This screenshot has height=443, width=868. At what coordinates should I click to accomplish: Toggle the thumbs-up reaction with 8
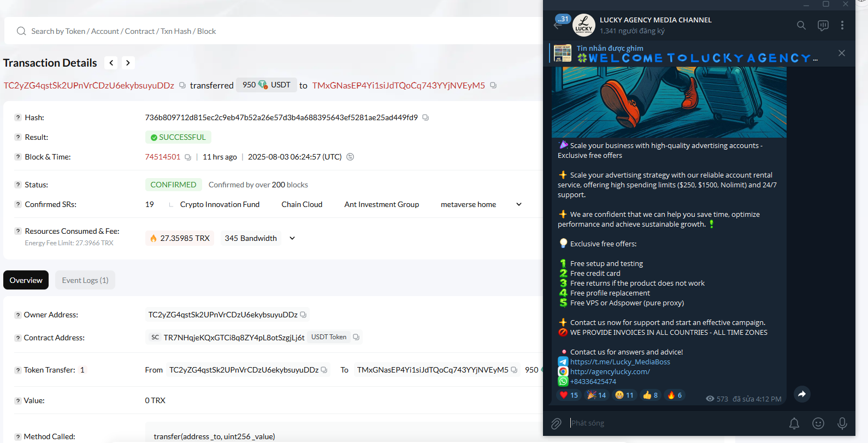point(650,395)
